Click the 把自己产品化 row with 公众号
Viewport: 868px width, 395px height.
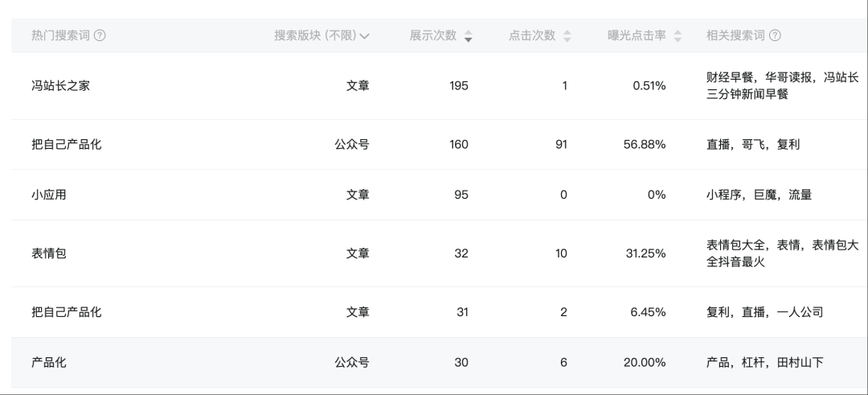440,145
